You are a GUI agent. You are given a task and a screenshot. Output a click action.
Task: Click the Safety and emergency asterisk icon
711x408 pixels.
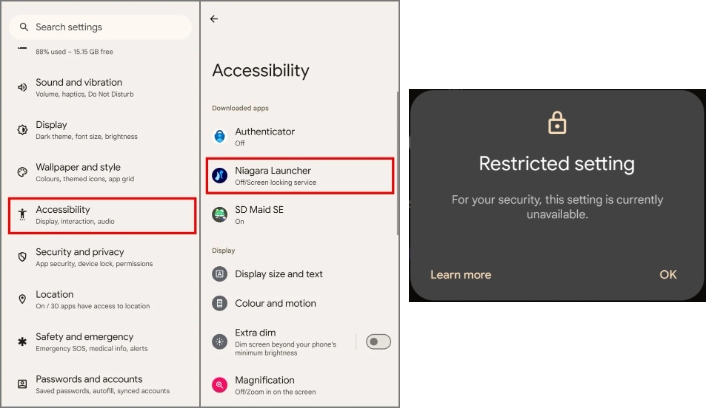[22, 341]
